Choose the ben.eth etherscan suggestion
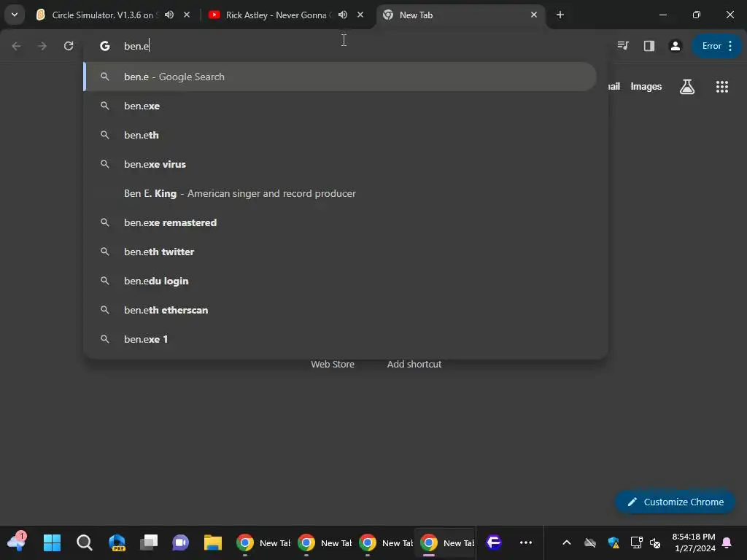747x560 pixels. coord(340,310)
